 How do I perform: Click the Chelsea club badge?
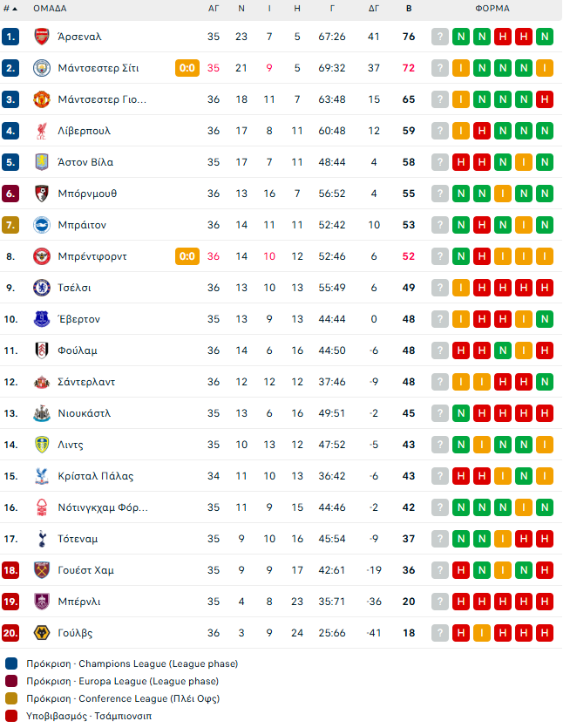pos(42,288)
